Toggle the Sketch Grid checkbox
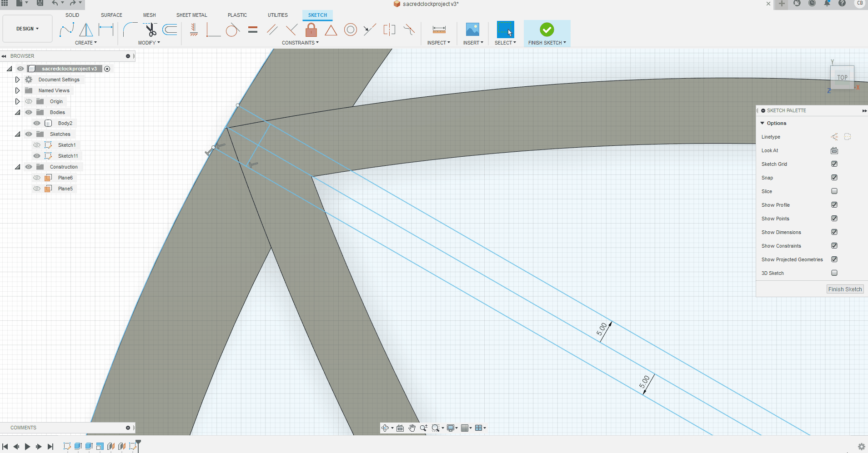The height and width of the screenshot is (453, 868). (834, 164)
